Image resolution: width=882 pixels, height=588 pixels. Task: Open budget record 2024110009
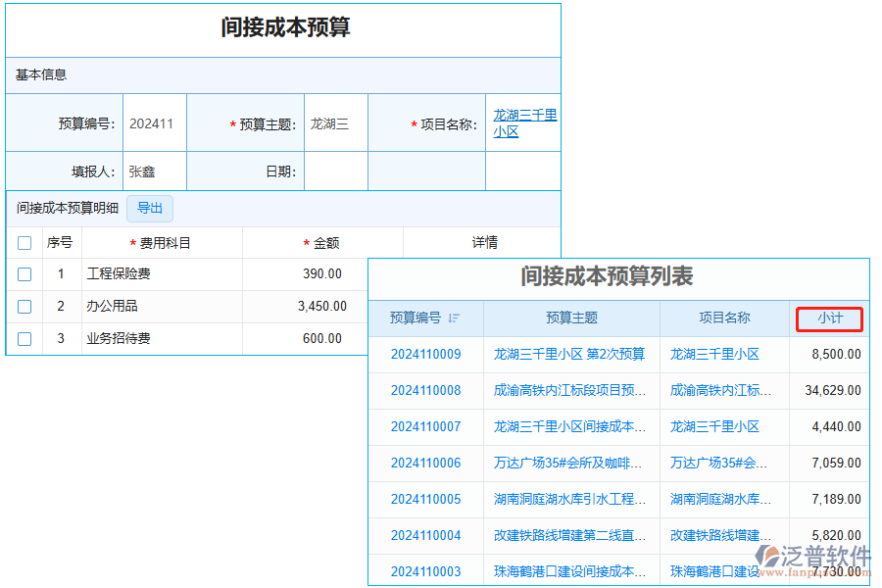pyautogui.click(x=424, y=354)
